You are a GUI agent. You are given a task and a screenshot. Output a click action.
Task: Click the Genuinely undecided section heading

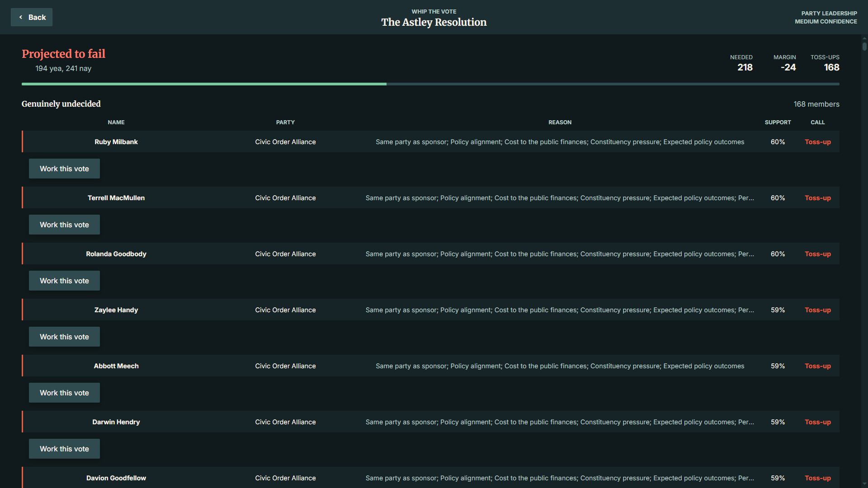[61, 104]
